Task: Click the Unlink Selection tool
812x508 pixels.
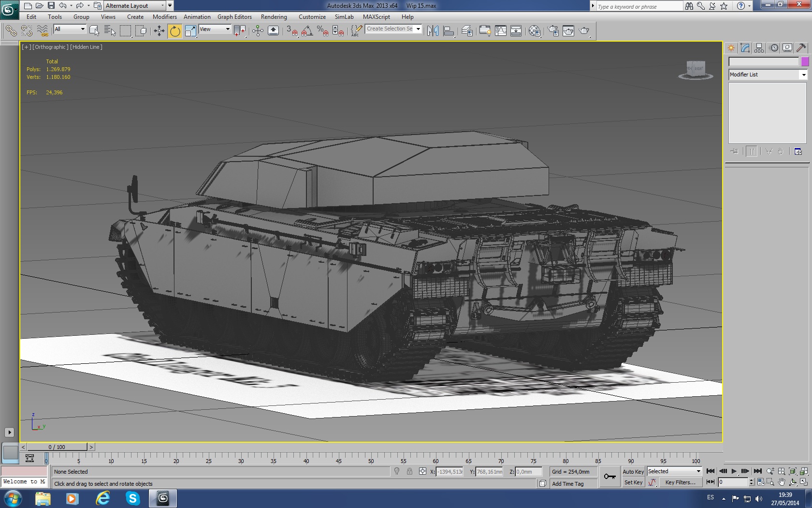Action: point(27,31)
